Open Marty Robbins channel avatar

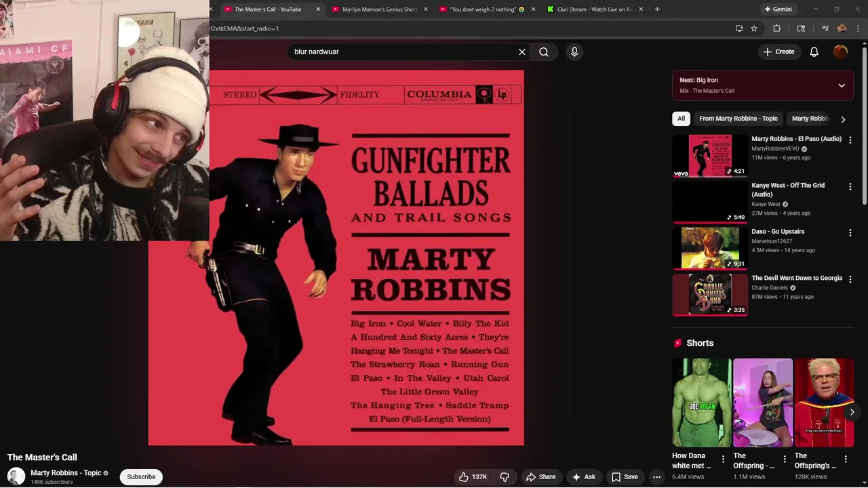[16, 476]
